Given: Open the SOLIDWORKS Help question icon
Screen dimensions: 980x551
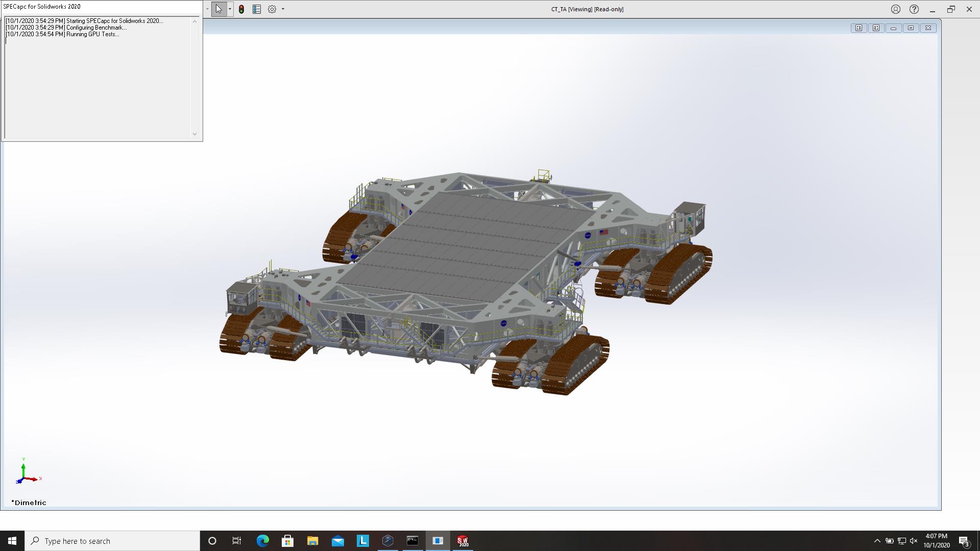Looking at the screenshot, I should [914, 9].
